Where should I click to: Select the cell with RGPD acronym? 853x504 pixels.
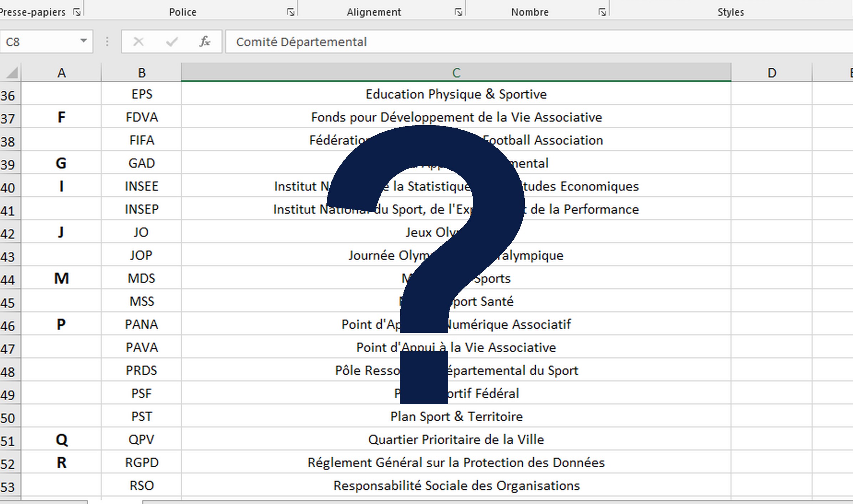click(x=142, y=463)
